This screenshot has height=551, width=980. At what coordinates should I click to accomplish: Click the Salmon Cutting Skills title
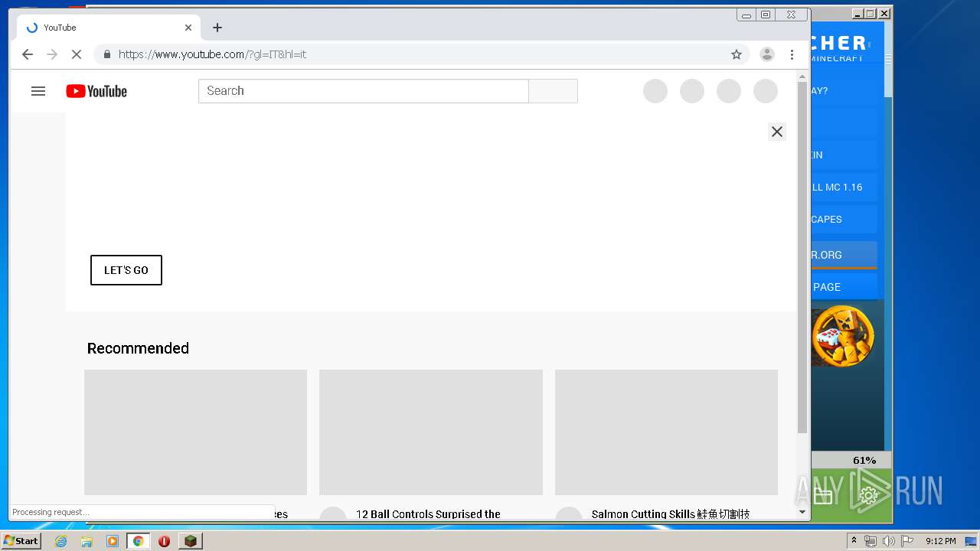coord(671,514)
